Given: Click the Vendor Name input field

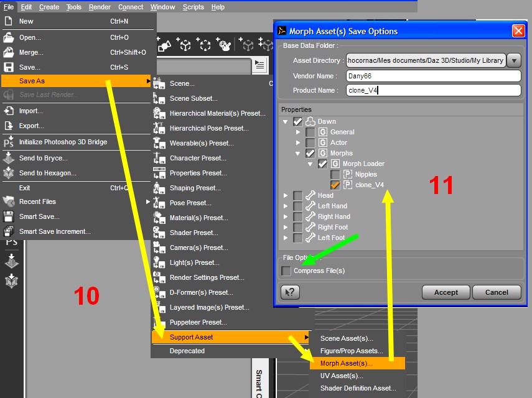Looking at the screenshot, I should 433,76.
